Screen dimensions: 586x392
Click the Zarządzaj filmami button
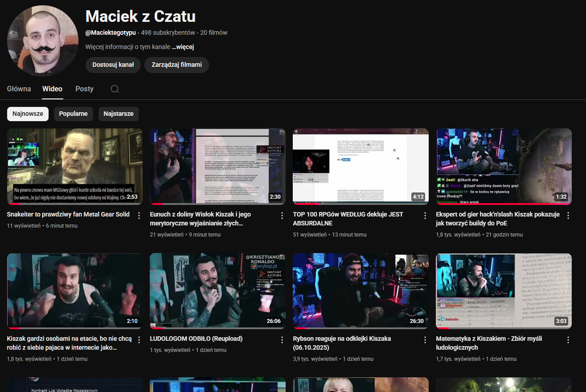176,65
